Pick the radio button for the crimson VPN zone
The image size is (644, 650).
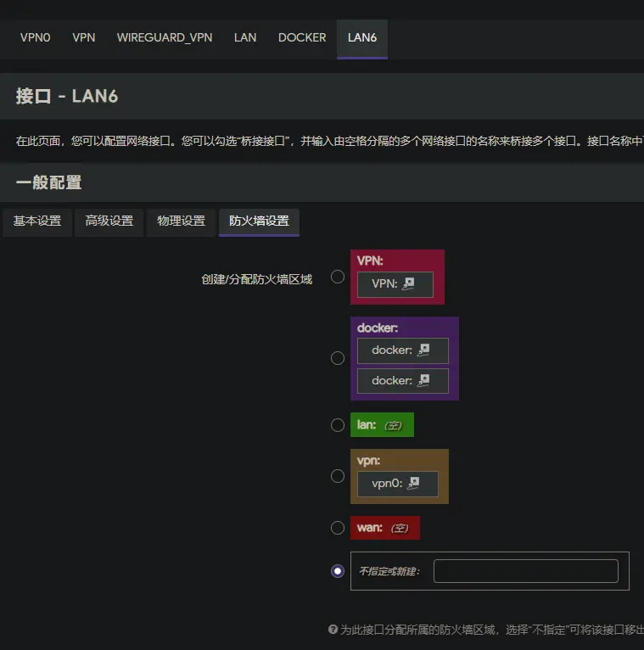(x=338, y=277)
